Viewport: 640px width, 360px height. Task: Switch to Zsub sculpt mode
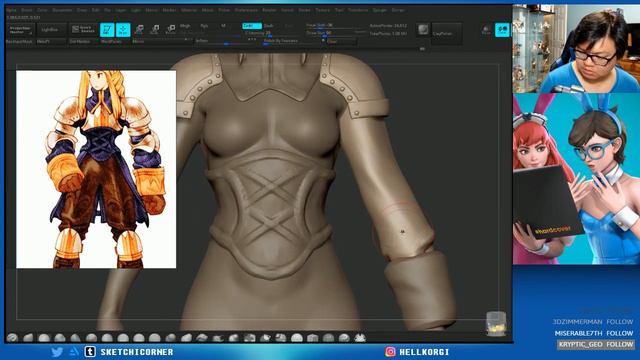(269, 26)
